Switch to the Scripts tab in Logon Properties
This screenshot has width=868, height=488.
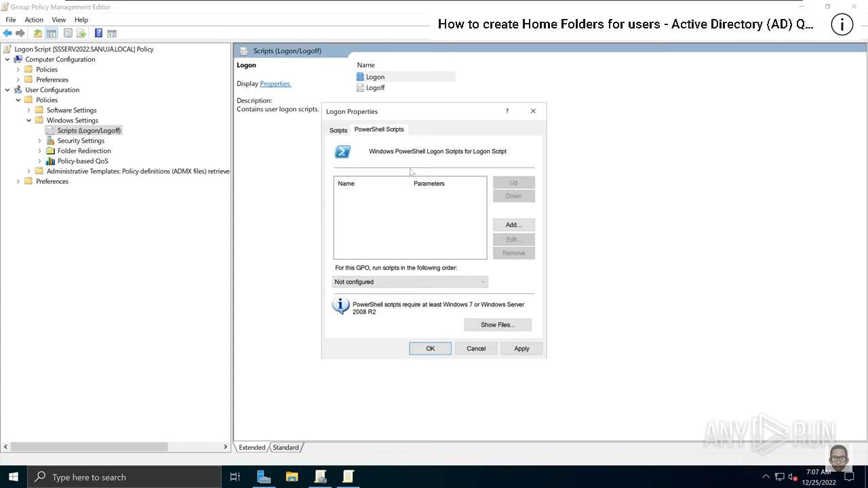click(338, 130)
